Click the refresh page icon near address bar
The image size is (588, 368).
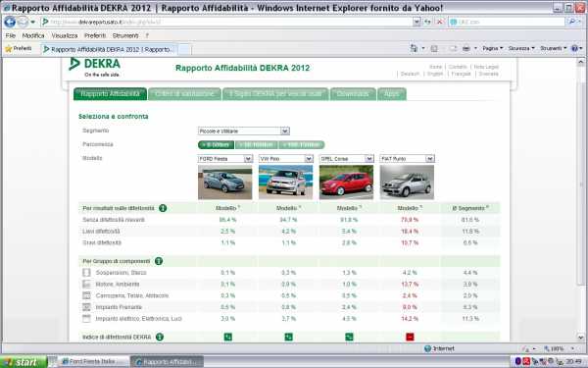tap(427, 22)
